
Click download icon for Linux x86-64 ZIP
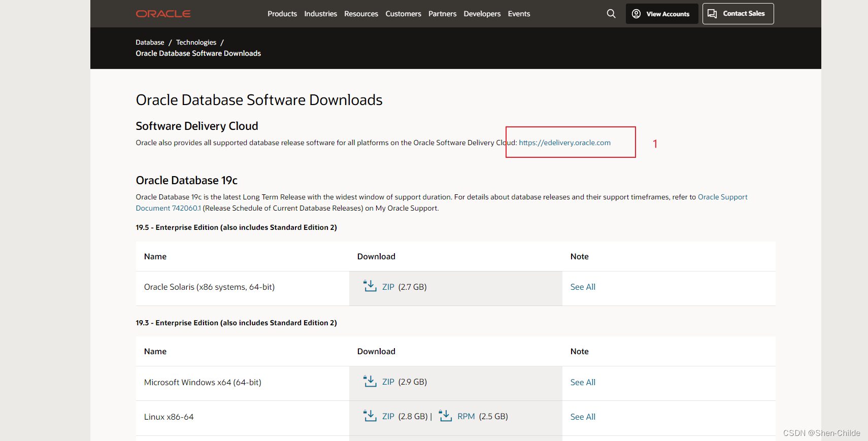click(x=370, y=416)
